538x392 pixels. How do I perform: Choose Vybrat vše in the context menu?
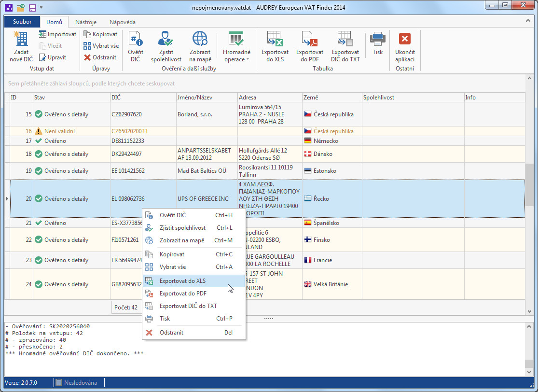pyautogui.click(x=194, y=266)
